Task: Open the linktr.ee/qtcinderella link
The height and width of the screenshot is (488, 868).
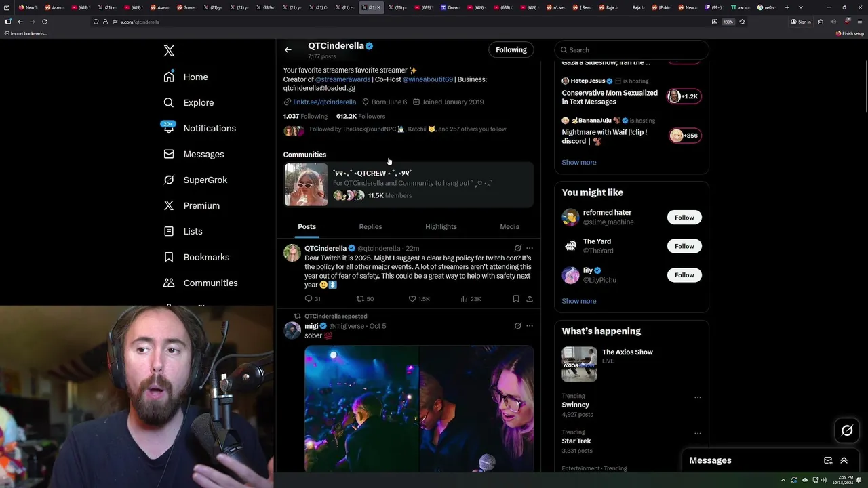Action: point(324,102)
